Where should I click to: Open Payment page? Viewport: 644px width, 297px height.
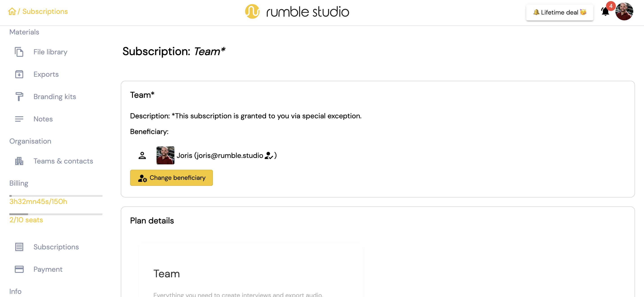click(x=48, y=269)
